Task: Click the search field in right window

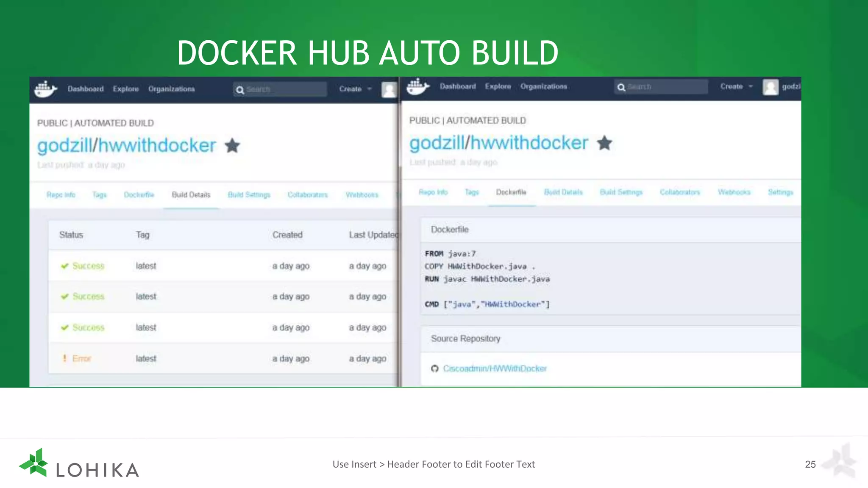Action: [x=661, y=87]
